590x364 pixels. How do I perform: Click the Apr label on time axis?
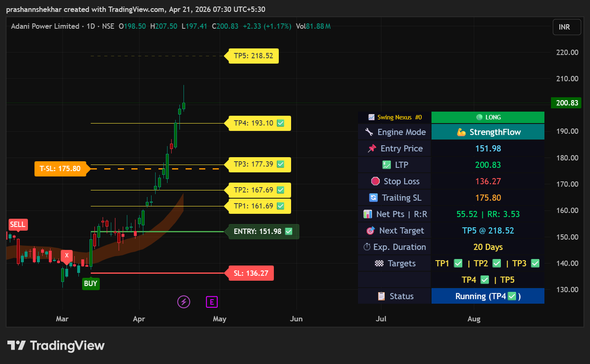139,319
